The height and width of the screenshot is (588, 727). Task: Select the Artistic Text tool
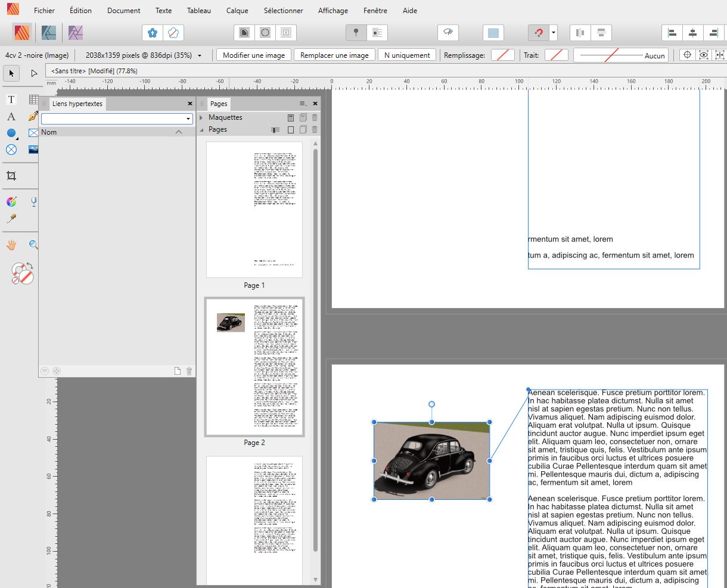[11, 117]
